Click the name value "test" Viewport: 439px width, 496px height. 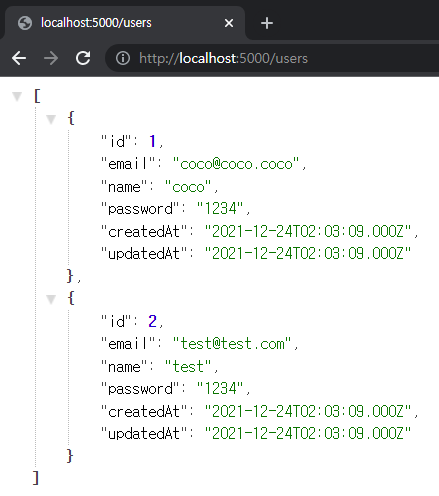(188, 366)
